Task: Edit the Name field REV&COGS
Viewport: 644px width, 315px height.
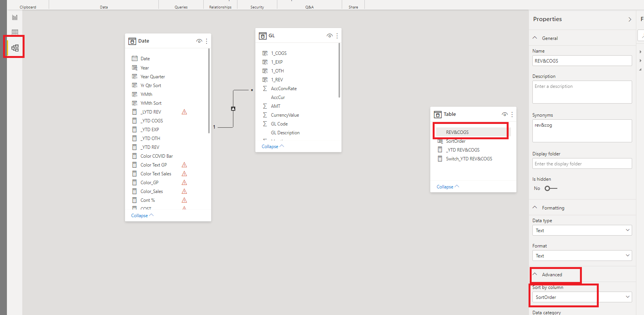Action: [x=582, y=61]
